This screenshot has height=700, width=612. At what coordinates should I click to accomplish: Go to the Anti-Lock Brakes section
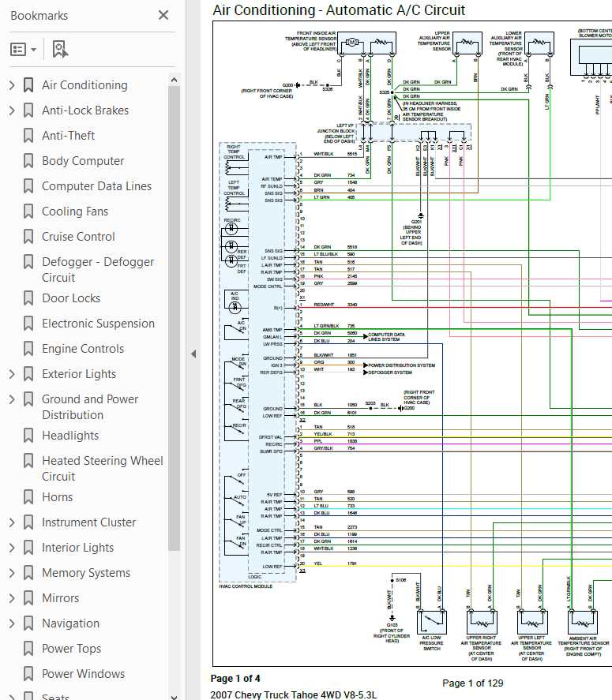(85, 110)
